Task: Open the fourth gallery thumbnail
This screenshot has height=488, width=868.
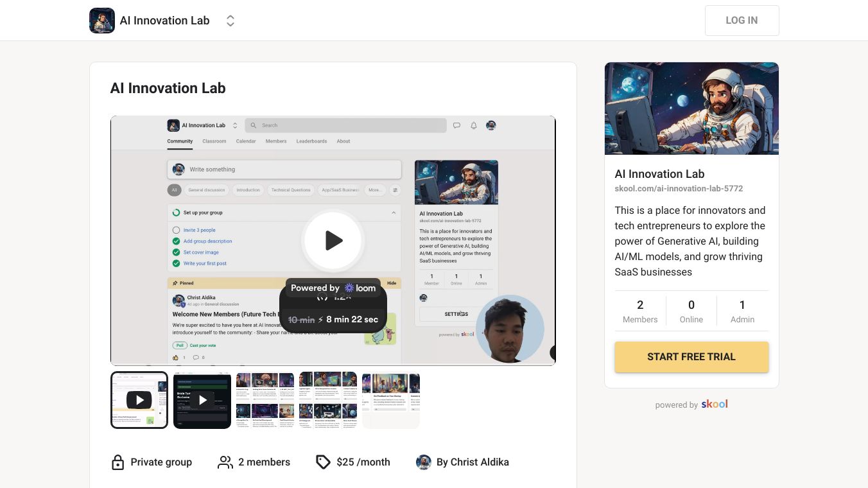Action: coord(328,400)
